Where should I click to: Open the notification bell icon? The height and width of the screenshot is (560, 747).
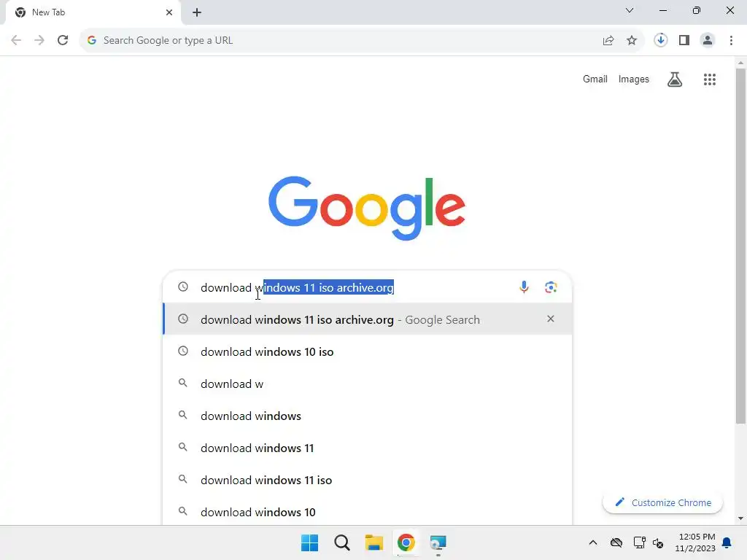727,542
